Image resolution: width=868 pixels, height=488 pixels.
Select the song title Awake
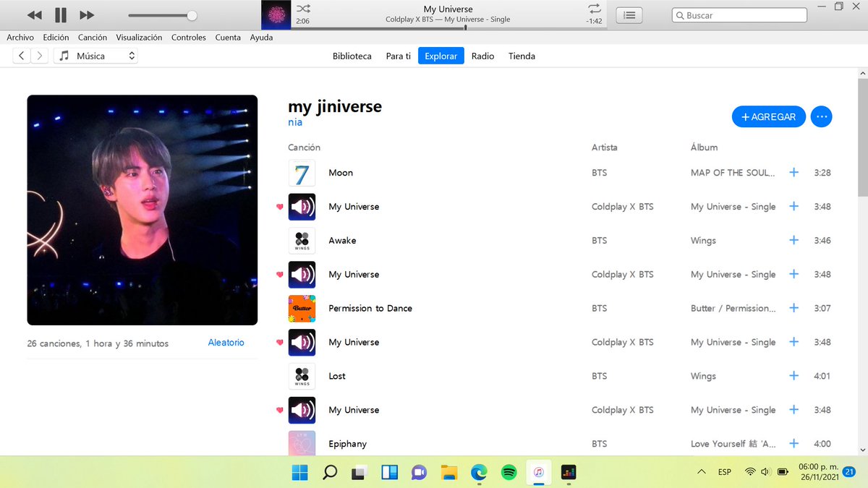click(x=342, y=240)
